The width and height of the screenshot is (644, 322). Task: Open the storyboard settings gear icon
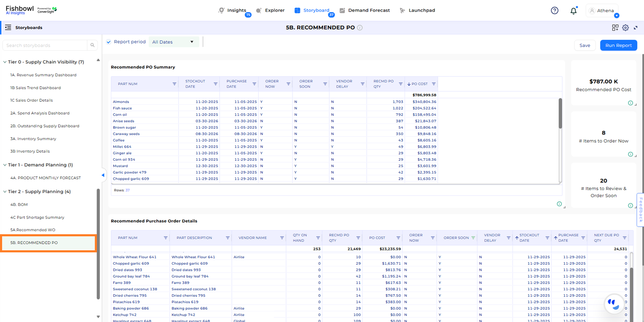tap(625, 27)
